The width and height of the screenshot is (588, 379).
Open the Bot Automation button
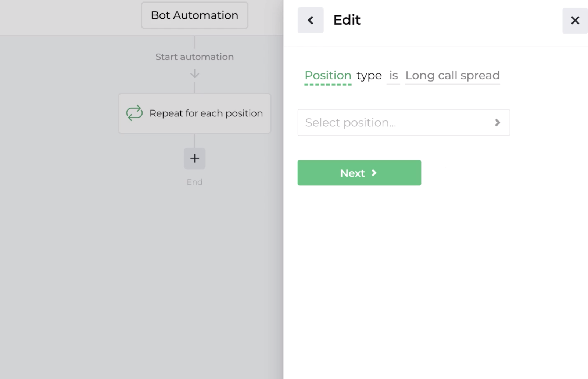tap(194, 15)
